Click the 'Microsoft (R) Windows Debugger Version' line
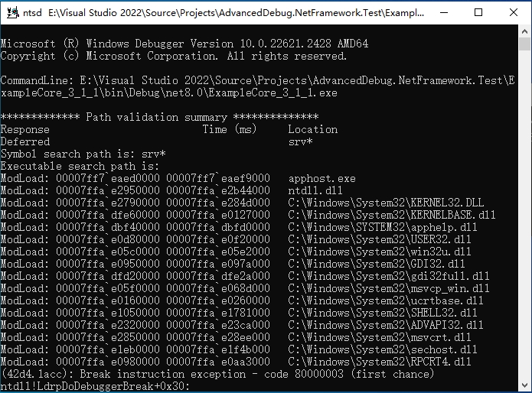The image size is (532, 393). coord(184,44)
